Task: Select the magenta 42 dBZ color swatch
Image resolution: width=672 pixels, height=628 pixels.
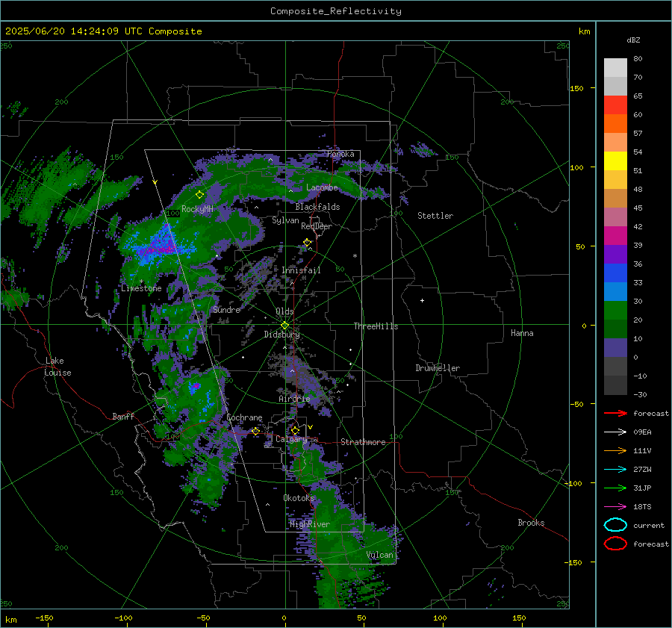Action: [615, 235]
